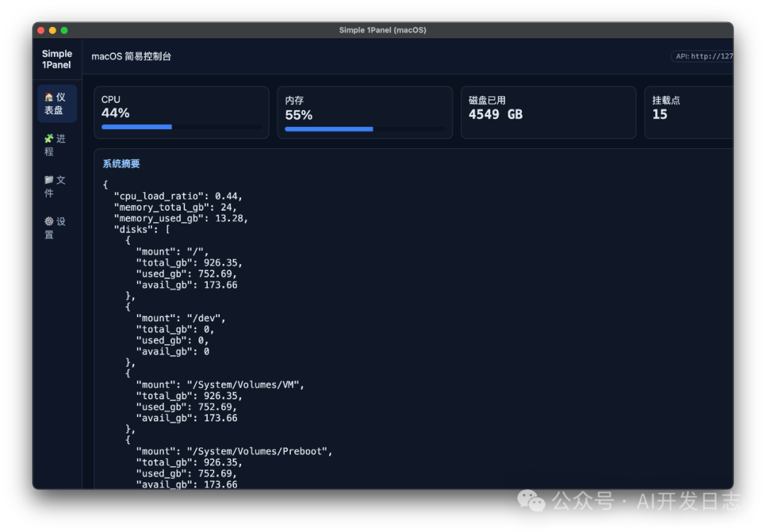Click the "avail_gb": 0 line

pyautogui.click(x=172, y=351)
